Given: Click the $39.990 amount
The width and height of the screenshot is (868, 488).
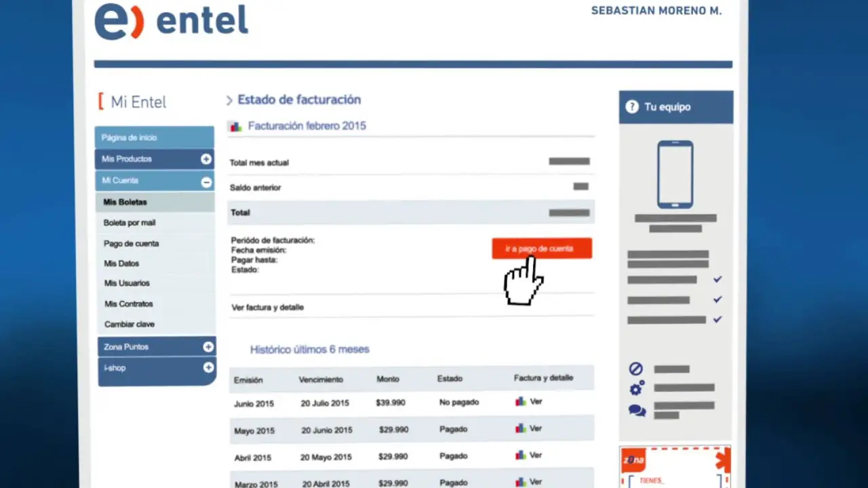Looking at the screenshot, I should 391,403.
